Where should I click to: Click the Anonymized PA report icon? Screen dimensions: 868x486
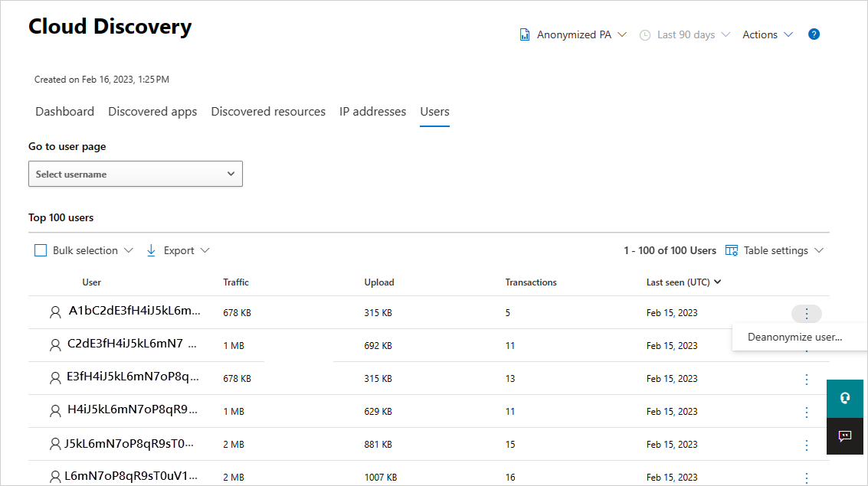click(524, 35)
